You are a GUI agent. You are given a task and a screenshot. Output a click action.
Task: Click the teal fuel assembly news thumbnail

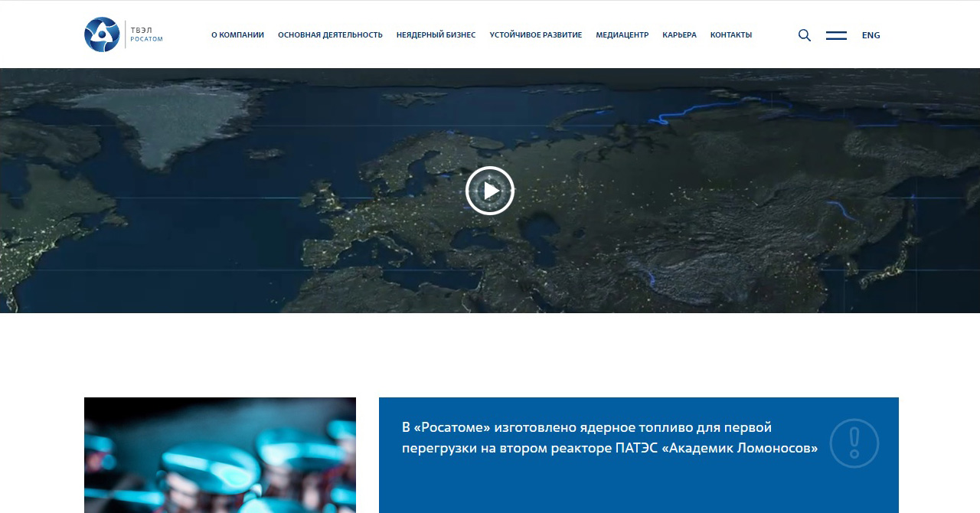[220, 455]
